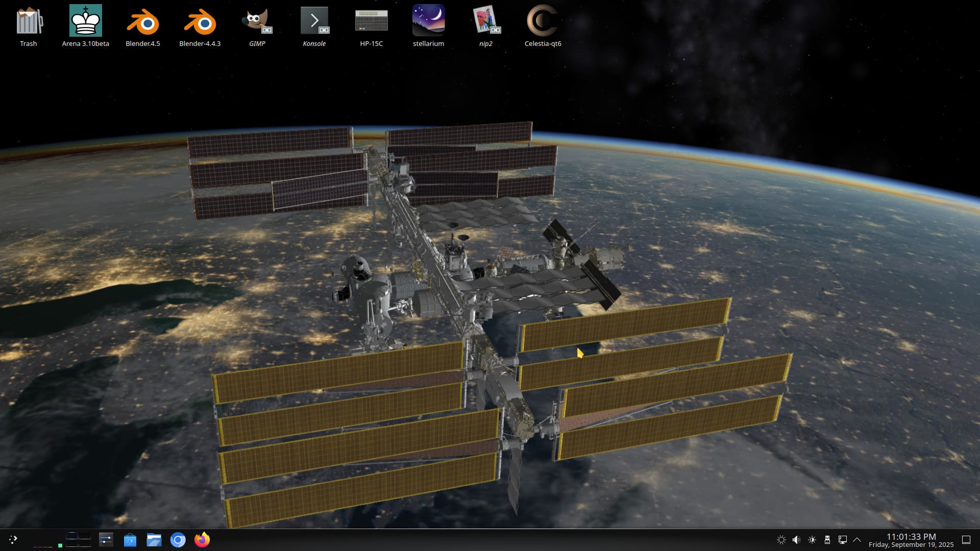
Task: Open the Dolphin file manager in taskbar
Action: coord(154,540)
